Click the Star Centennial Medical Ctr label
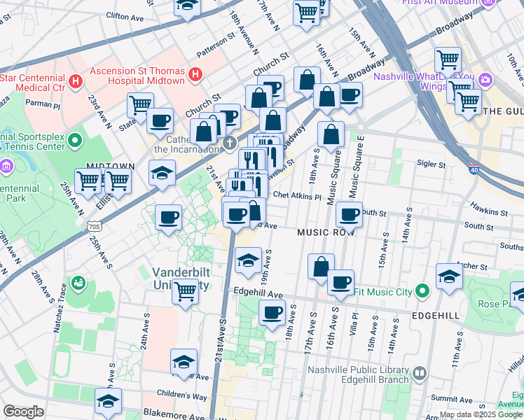The width and height of the screenshot is (524, 420). tap(33, 83)
